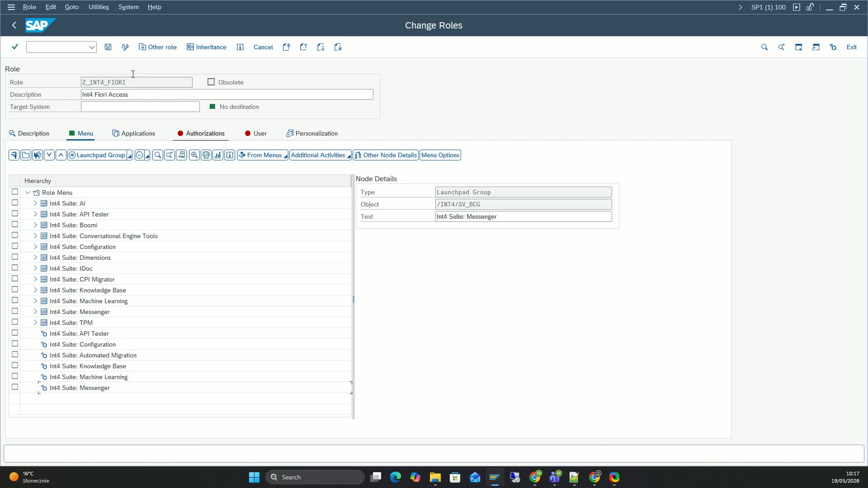Click the Display/Change pencil toggle icon

pos(125,47)
